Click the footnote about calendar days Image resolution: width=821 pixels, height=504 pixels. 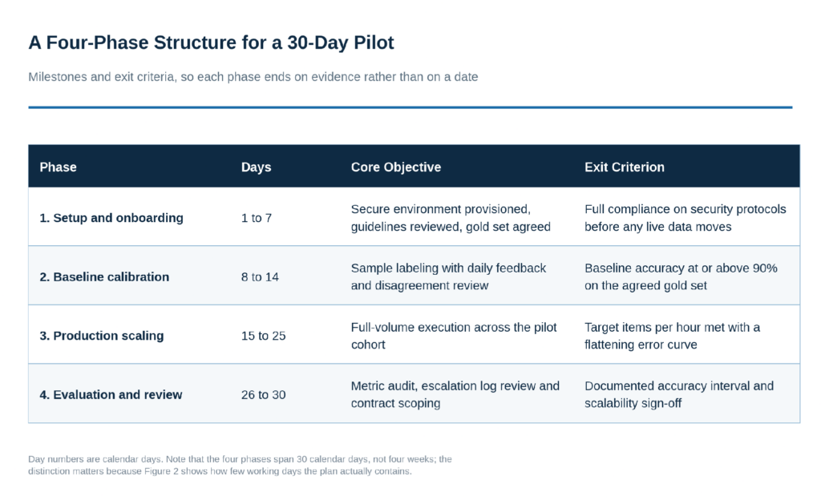tap(240, 465)
